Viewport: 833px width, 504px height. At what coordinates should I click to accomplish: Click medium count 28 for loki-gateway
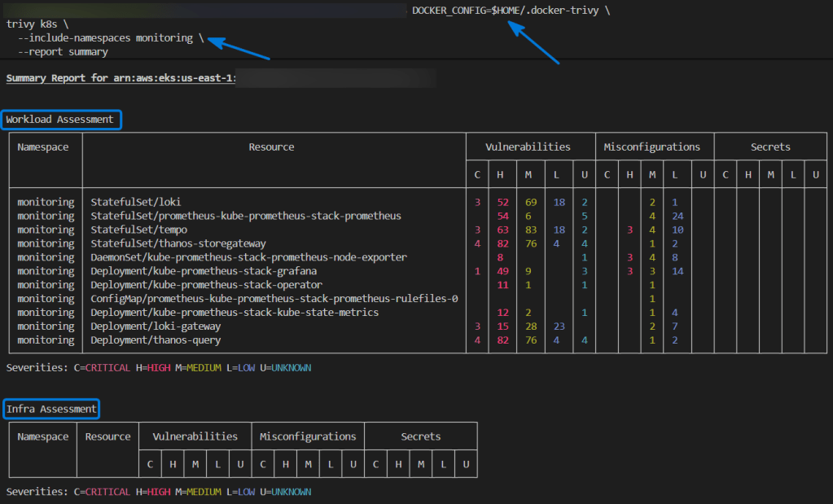pyautogui.click(x=531, y=327)
